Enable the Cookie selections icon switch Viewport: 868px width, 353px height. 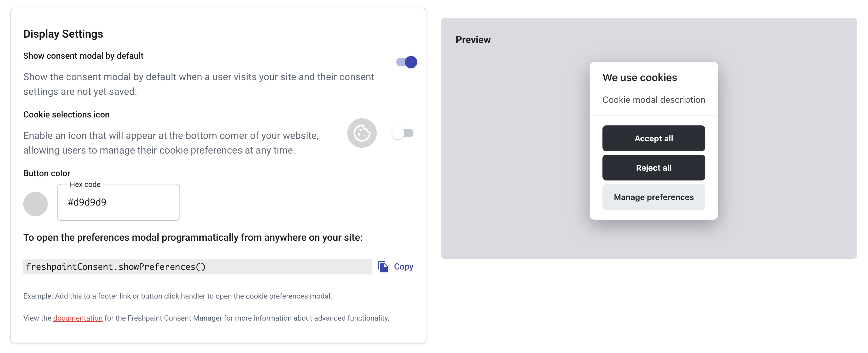tap(402, 133)
